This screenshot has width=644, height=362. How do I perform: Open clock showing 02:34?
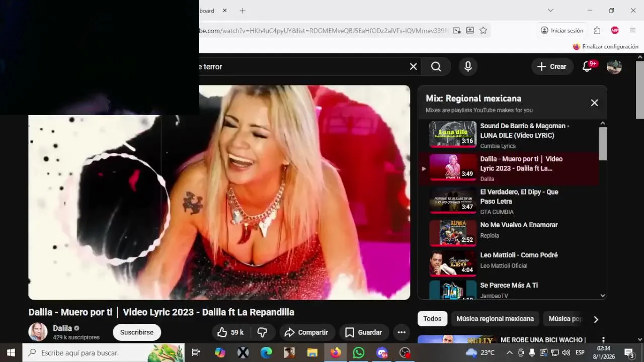click(x=604, y=352)
